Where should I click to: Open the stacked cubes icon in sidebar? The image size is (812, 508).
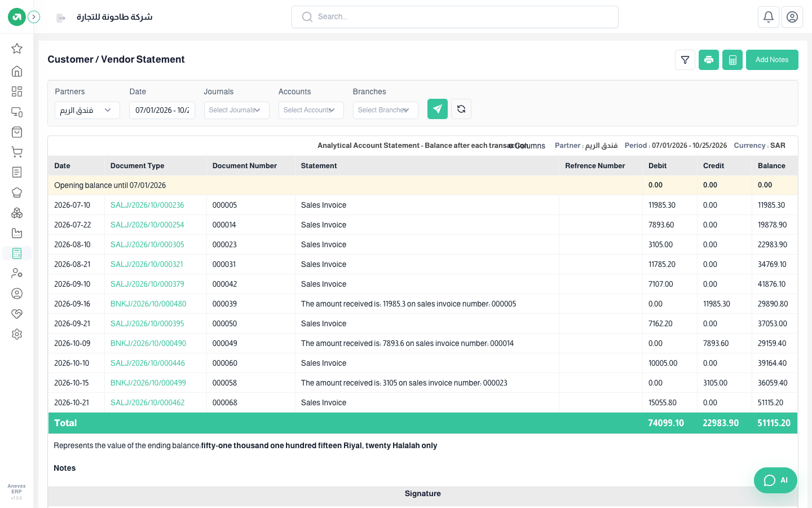click(17, 213)
